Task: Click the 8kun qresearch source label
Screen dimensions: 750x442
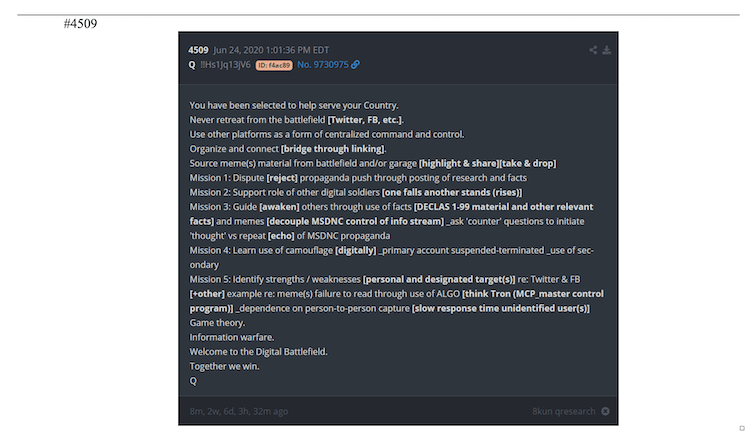Action: coord(563,411)
